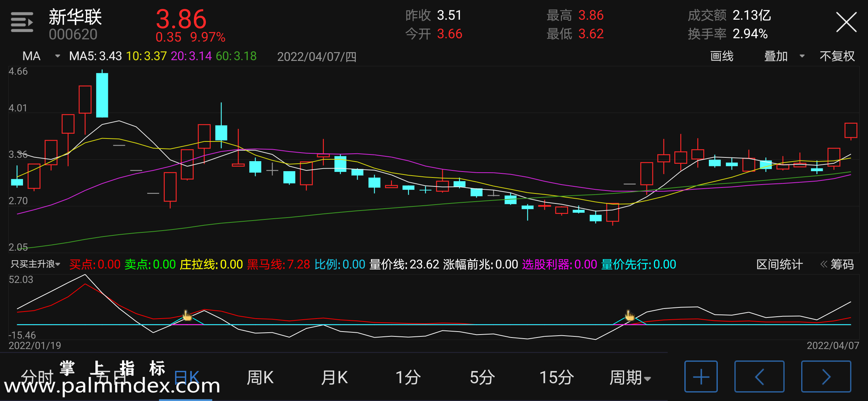Go to next with right arrow button
The width and height of the screenshot is (868, 401).
coord(826,376)
